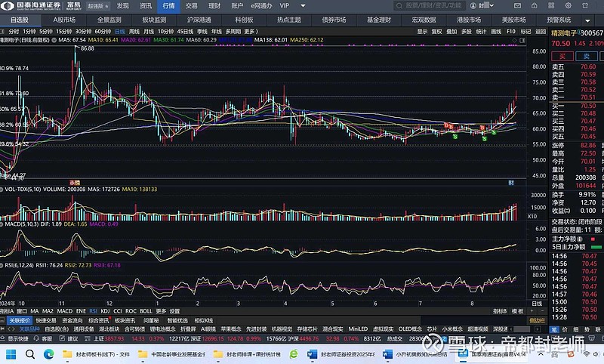Click the red 买 (buy) button
The image size is (604, 364).
[x=562, y=56]
